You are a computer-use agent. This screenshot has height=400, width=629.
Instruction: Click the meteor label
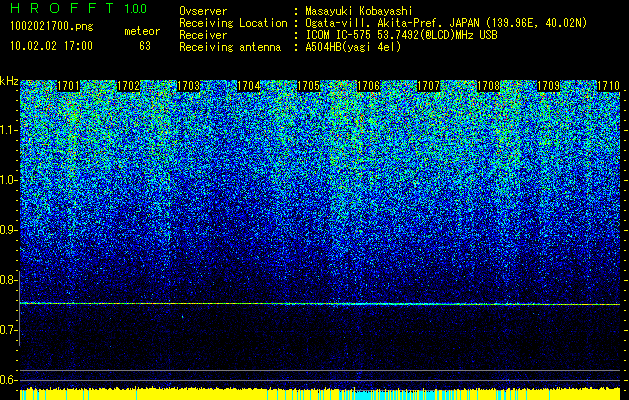coord(142,31)
